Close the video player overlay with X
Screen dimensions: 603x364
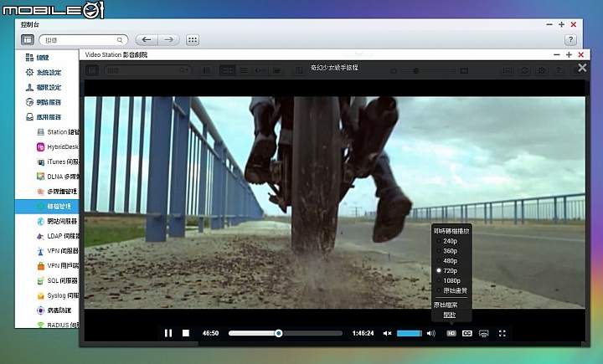tap(582, 68)
